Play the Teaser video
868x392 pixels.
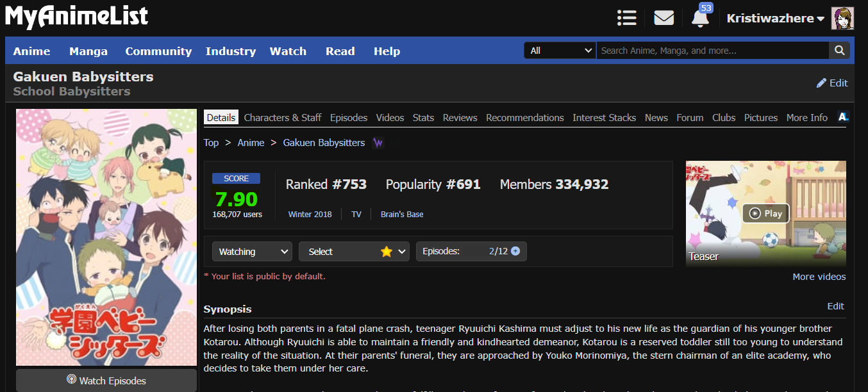pos(766,213)
